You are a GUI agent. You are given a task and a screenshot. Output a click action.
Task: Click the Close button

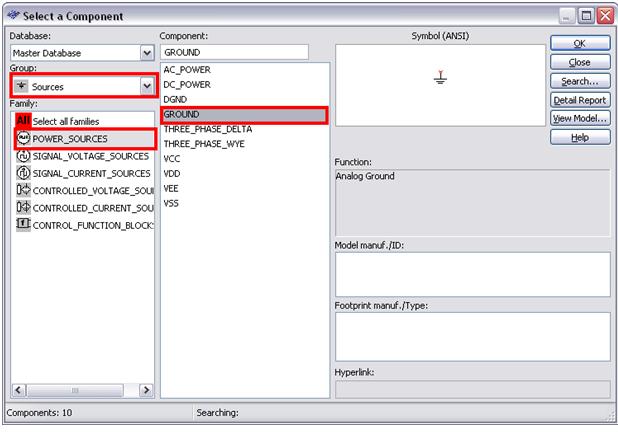pyautogui.click(x=580, y=62)
